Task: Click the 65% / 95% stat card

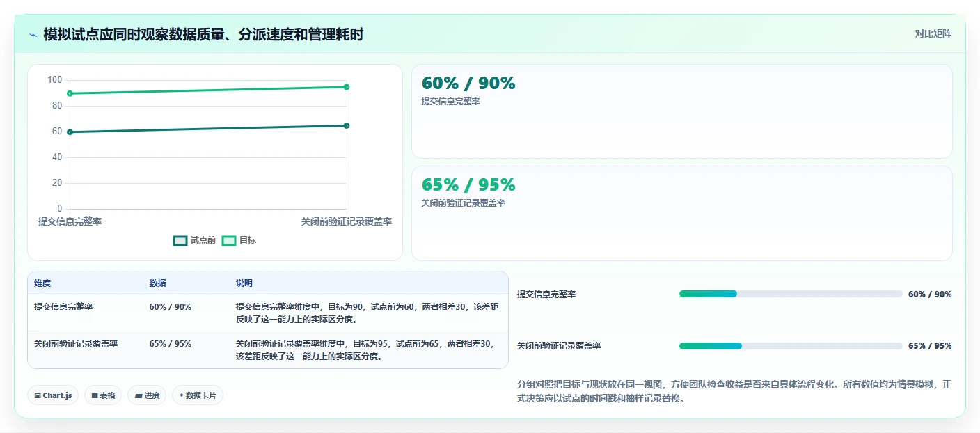Action: 682,213
